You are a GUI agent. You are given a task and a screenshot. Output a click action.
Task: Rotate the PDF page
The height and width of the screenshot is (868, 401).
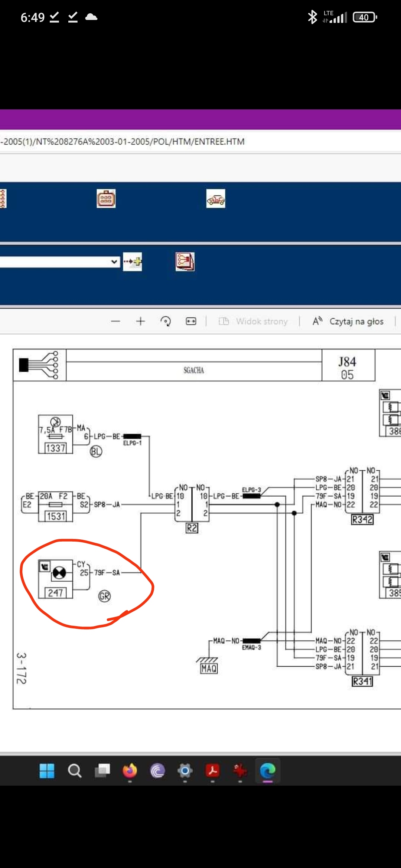click(x=166, y=321)
